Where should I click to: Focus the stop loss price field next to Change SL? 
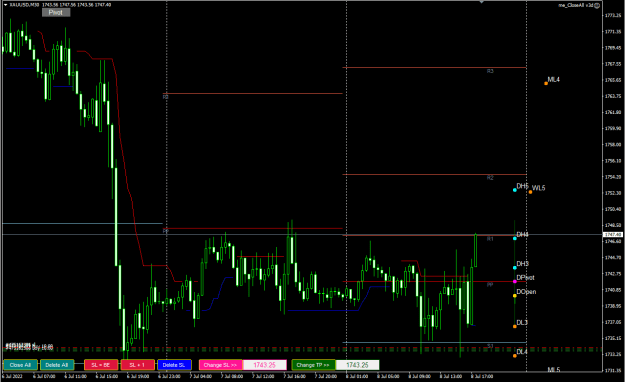point(265,365)
